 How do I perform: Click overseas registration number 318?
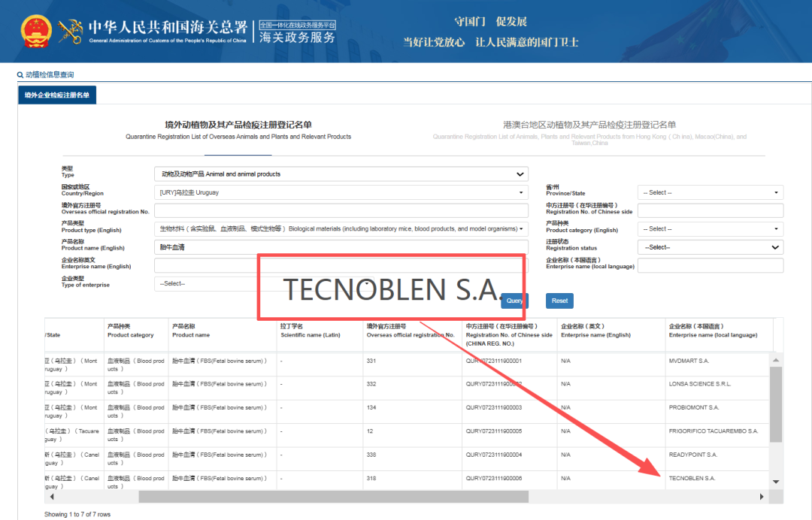click(371, 479)
